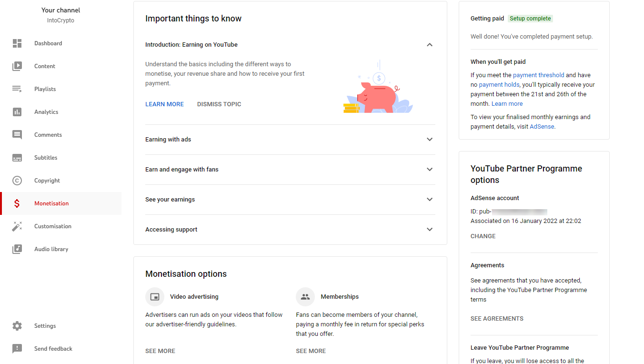Click the SEE AGREEMENTS button
Image resolution: width=644 pixels, height=364 pixels.
[497, 319]
